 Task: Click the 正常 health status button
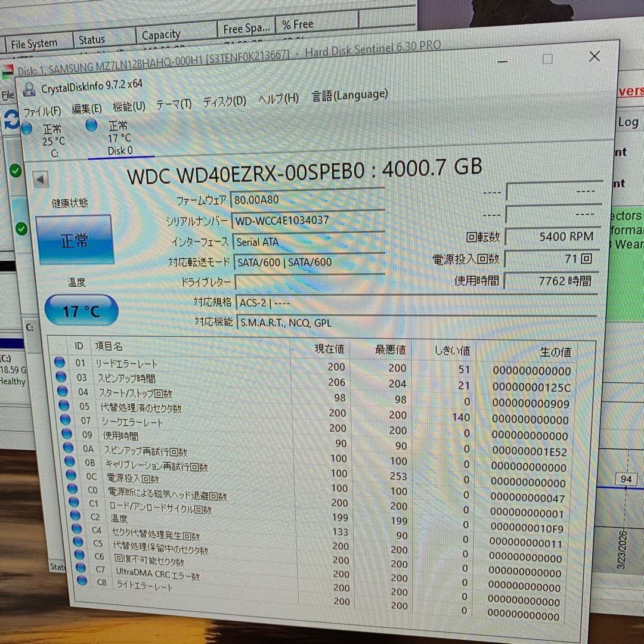click(75, 240)
